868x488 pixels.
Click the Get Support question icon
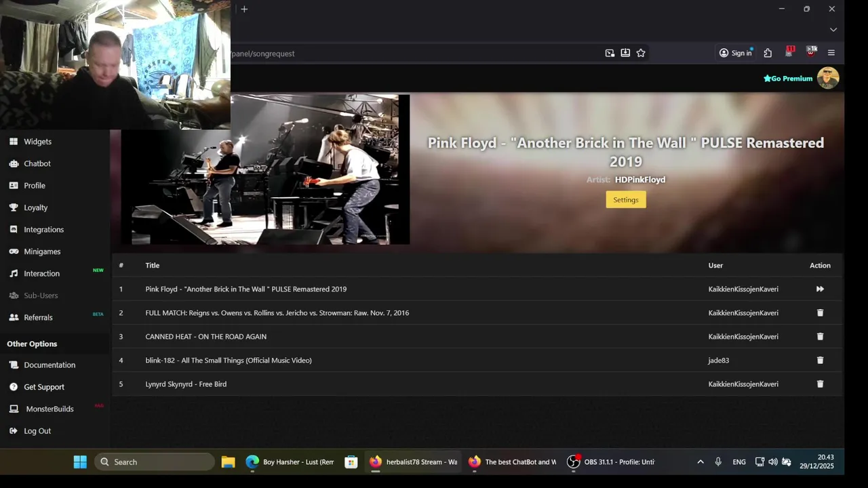tap(14, 387)
